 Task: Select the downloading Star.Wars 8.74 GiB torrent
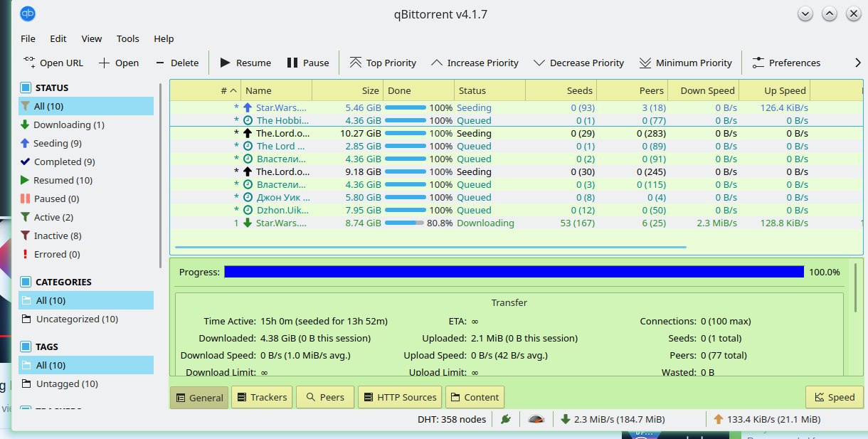(x=516, y=223)
